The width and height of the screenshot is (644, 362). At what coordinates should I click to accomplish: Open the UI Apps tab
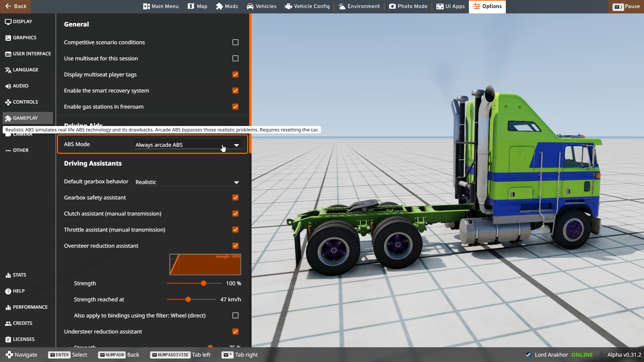click(x=450, y=6)
